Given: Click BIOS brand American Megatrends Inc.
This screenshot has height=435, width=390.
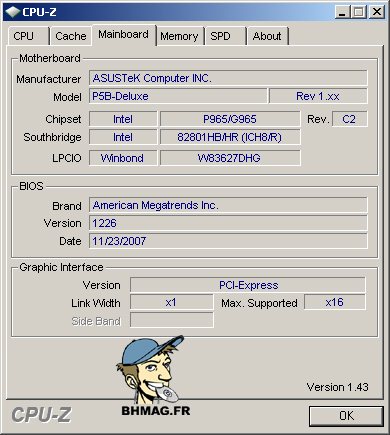Looking at the screenshot, I should 228,205.
